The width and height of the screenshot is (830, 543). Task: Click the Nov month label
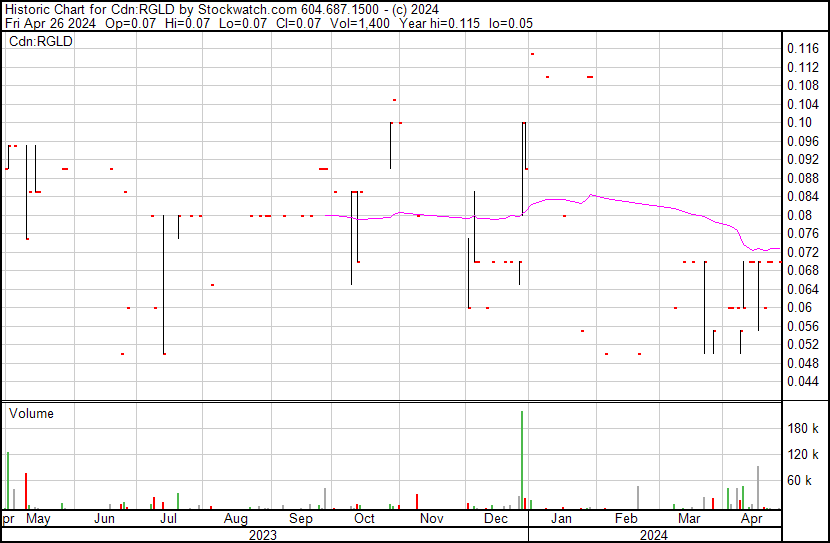431,519
